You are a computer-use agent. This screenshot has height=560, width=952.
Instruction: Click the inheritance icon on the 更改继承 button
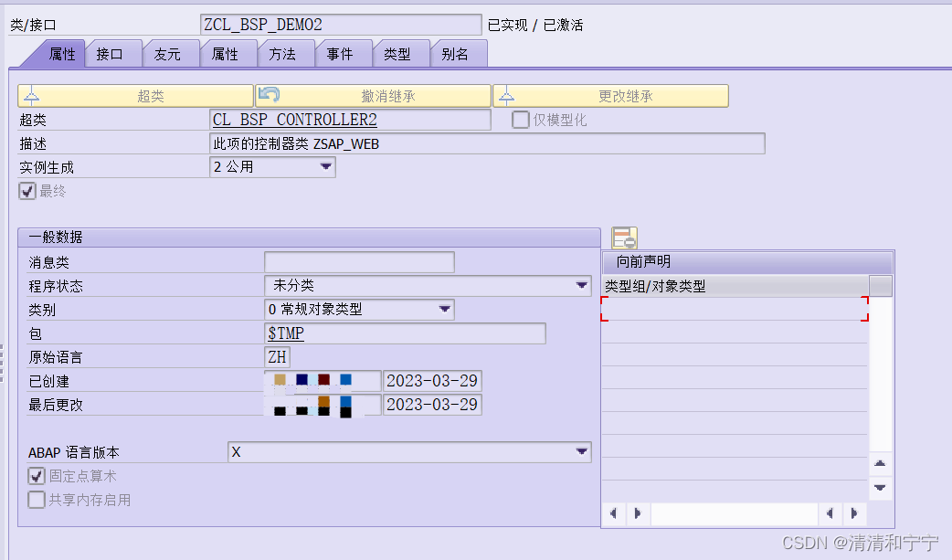pyautogui.click(x=507, y=95)
